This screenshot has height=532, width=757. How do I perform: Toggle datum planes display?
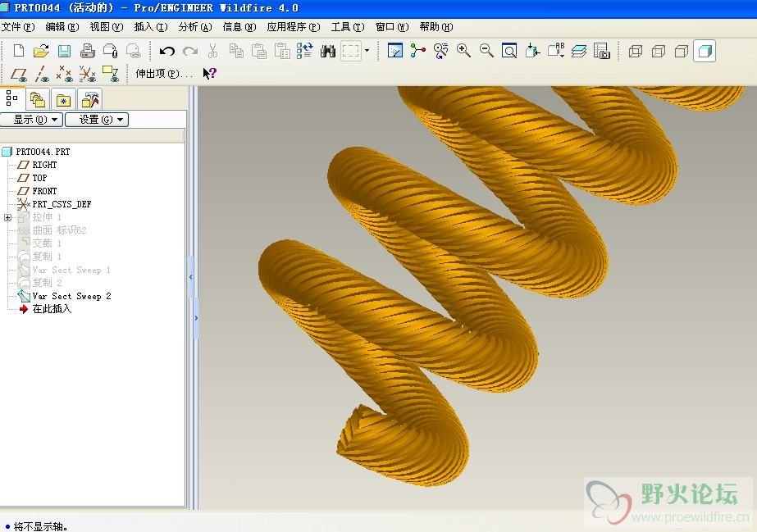click(x=19, y=74)
